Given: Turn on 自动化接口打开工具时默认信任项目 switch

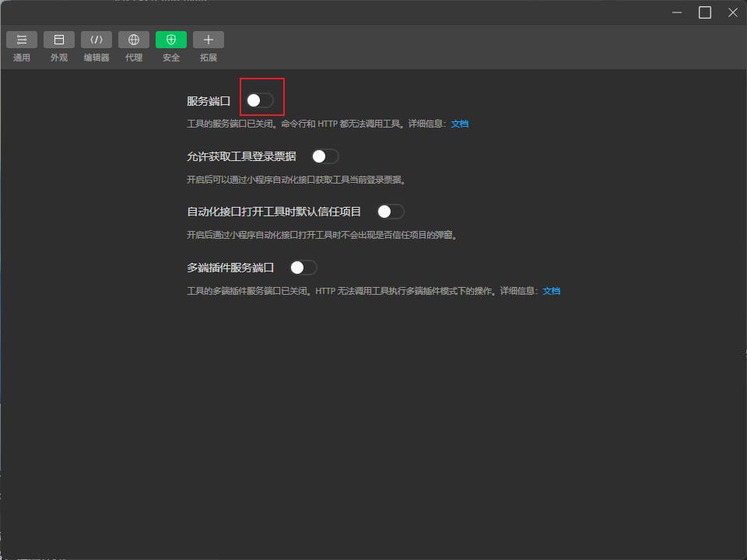Looking at the screenshot, I should (x=391, y=212).
